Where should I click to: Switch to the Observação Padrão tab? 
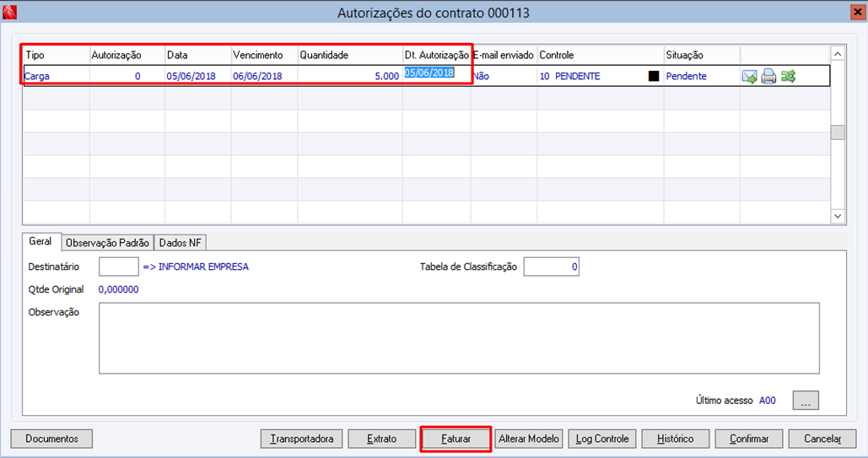tap(107, 243)
